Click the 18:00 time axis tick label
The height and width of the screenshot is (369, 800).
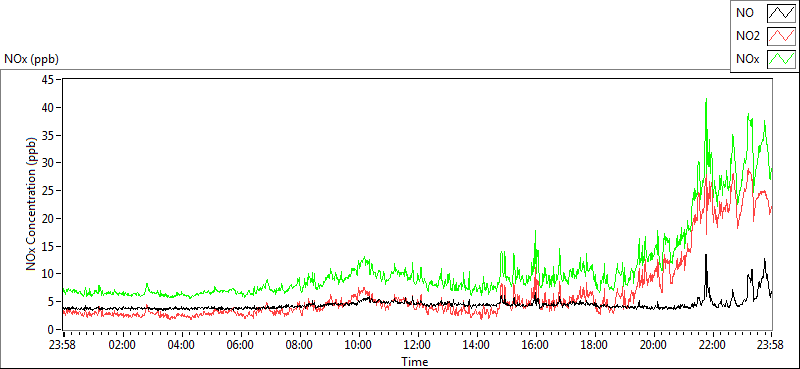[x=595, y=345]
